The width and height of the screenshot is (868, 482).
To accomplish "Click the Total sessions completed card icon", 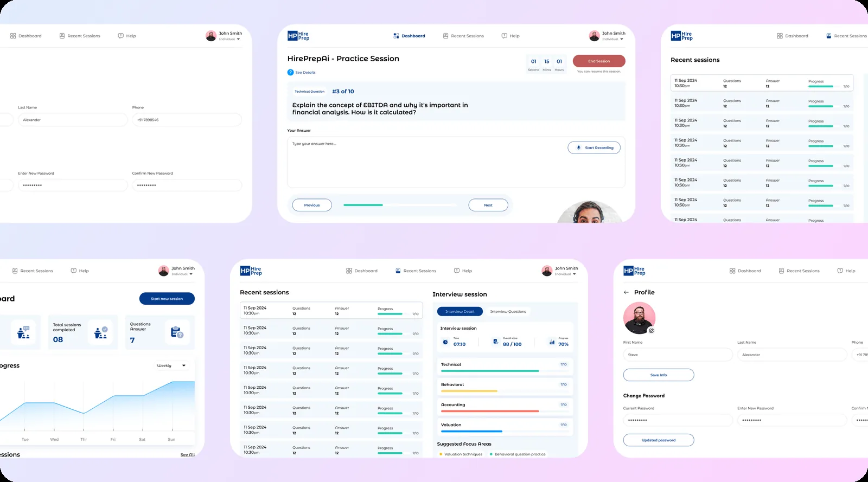I will coord(101,332).
